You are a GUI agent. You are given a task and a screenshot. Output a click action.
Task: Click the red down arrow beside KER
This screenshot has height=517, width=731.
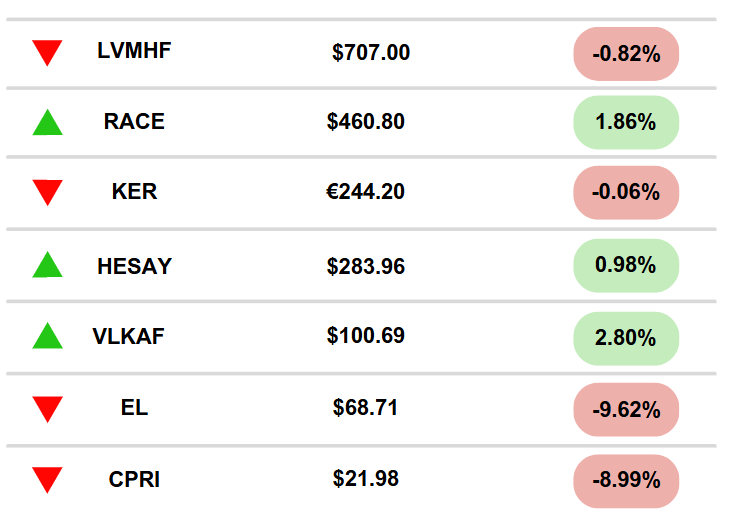click(x=47, y=192)
